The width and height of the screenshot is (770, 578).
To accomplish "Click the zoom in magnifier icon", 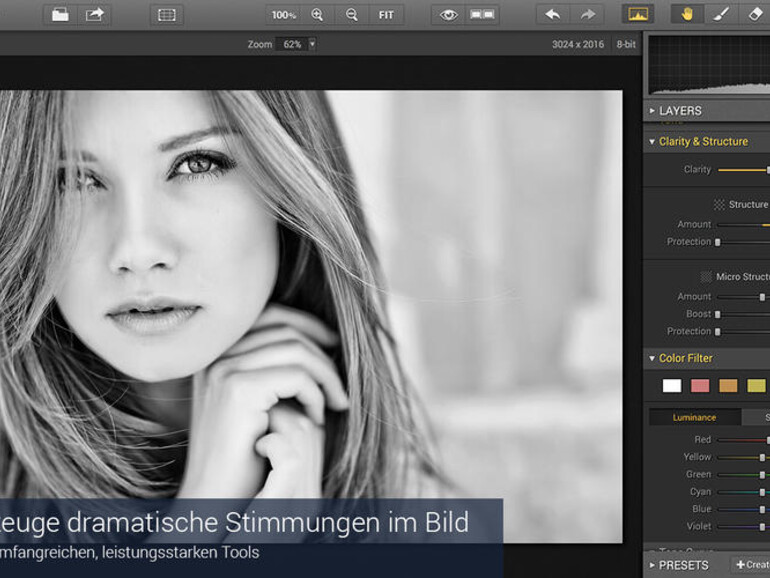I will [x=317, y=15].
